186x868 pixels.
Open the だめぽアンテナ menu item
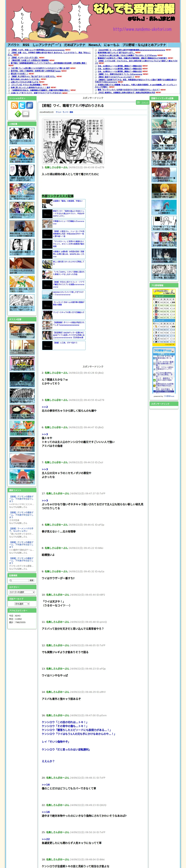click(x=75, y=45)
